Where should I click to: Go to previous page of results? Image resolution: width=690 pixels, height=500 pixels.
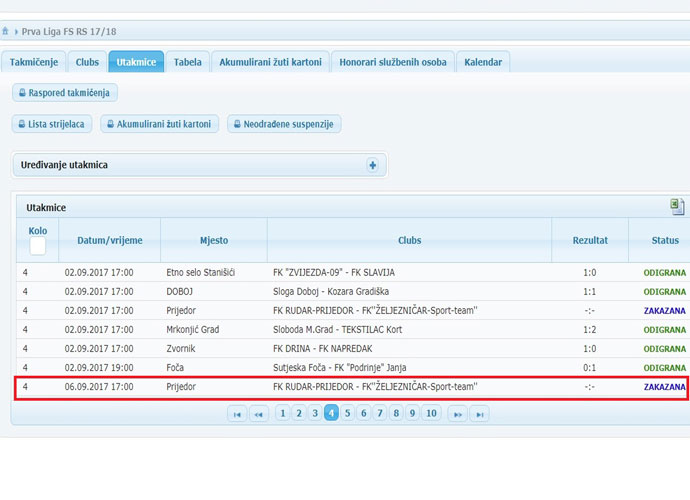click(x=258, y=414)
